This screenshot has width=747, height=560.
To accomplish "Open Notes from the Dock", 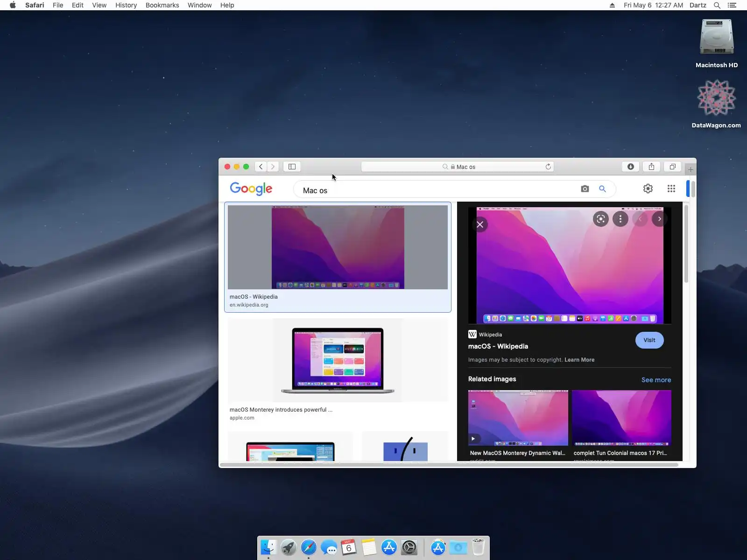I will pos(369,547).
